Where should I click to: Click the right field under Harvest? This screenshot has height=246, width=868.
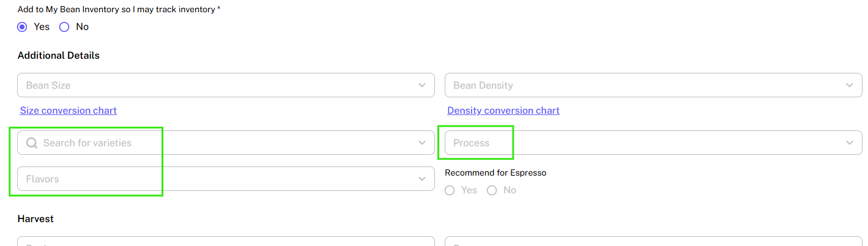click(653, 242)
